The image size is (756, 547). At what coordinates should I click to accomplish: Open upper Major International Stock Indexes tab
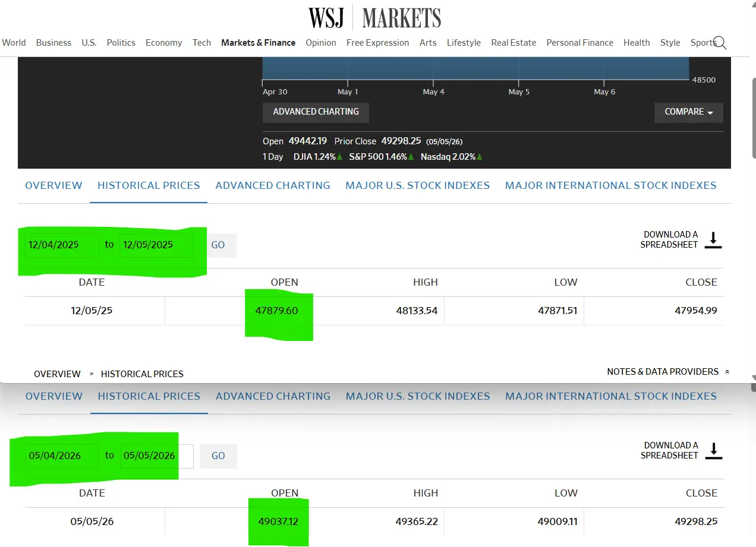(x=611, y=185)
